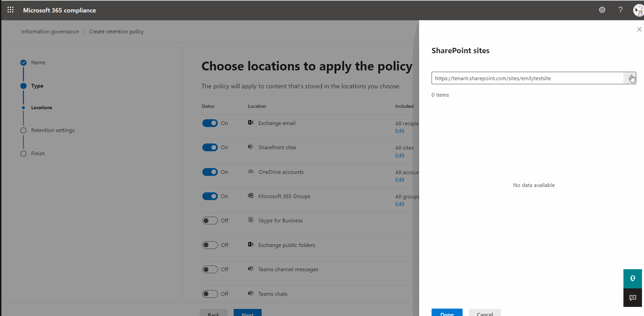Click the SharePoint site URL field
Image resolution: width=644 pixels, height=316 pixels.
coord(528,78)
